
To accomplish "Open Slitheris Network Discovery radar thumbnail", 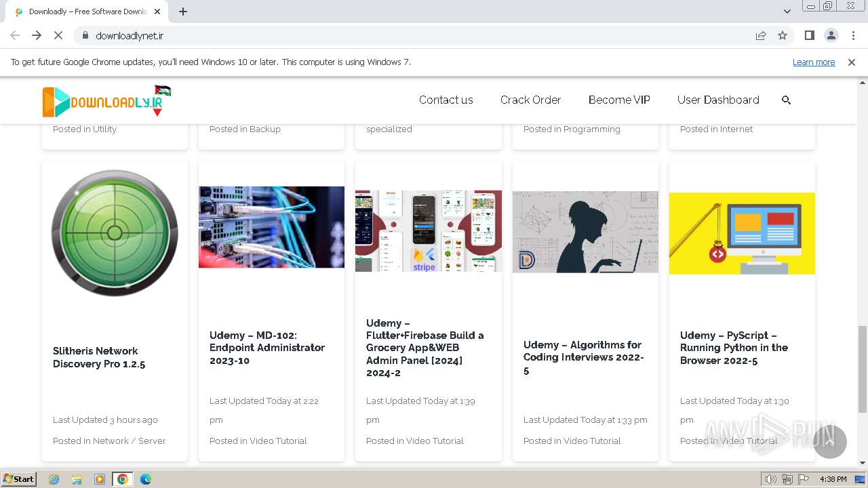I will tap(115, 233).
